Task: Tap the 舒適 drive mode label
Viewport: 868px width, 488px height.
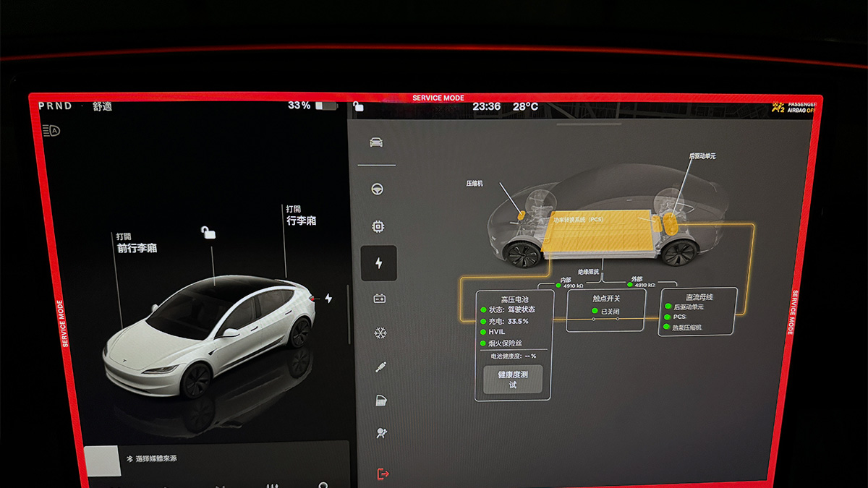Action: (x=103, y=106)
